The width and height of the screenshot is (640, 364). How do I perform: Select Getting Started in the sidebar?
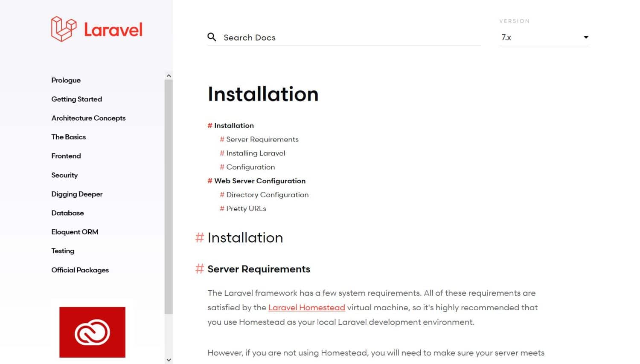(x=76, y=99)
